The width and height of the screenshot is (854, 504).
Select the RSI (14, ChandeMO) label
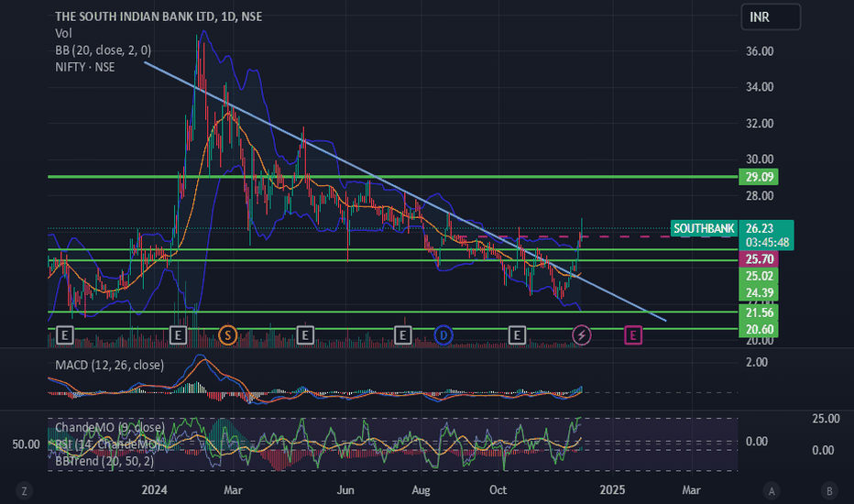pyautogui.click(x=106, y=444)
